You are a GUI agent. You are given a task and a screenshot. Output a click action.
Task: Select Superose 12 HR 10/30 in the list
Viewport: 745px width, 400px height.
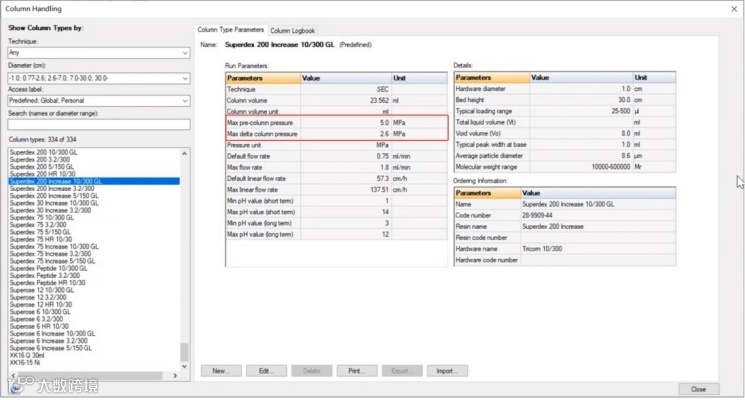click(x=41, y=305)
